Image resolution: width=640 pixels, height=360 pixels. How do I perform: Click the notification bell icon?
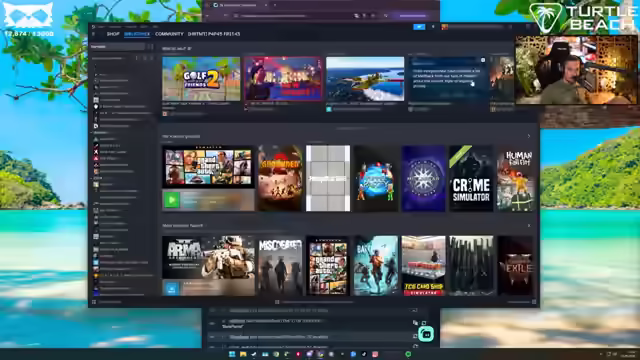433,27
